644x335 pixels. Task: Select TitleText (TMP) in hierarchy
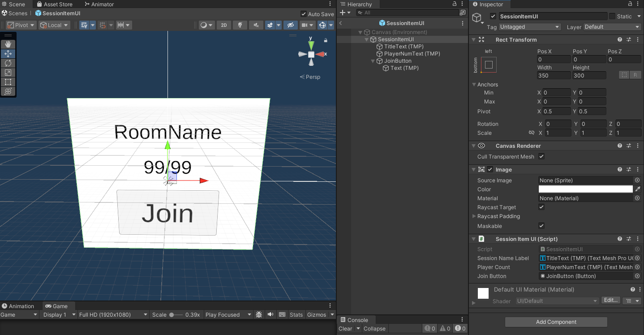click(404, 47)
